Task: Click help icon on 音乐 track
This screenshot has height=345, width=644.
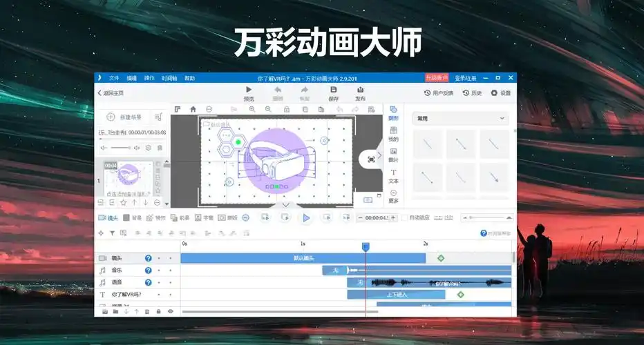Action: coord(149,270)
